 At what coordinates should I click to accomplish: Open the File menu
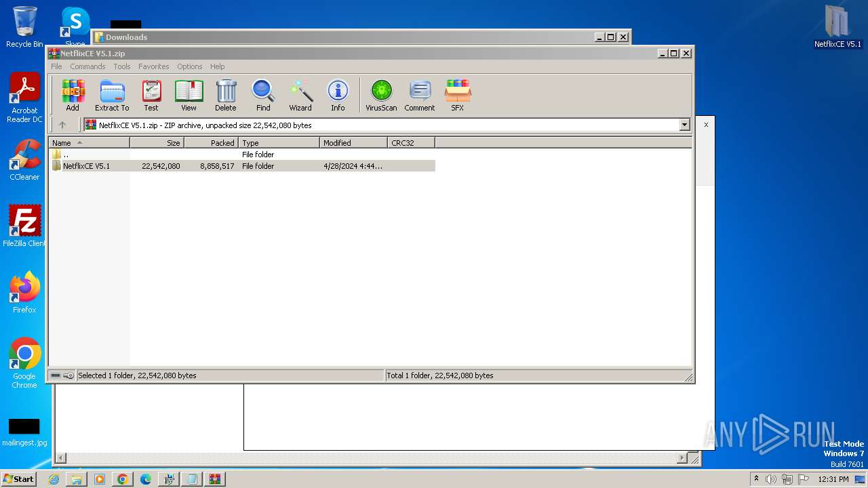click(56, 66)
